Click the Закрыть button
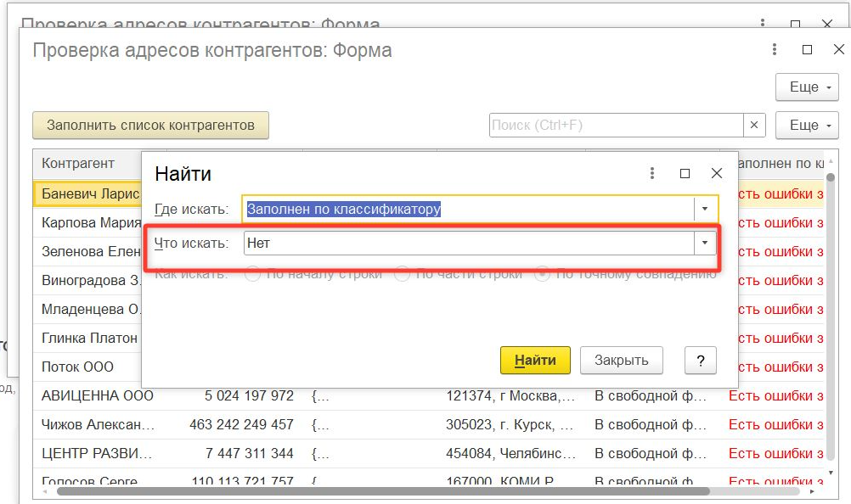 tap(622, 360)
